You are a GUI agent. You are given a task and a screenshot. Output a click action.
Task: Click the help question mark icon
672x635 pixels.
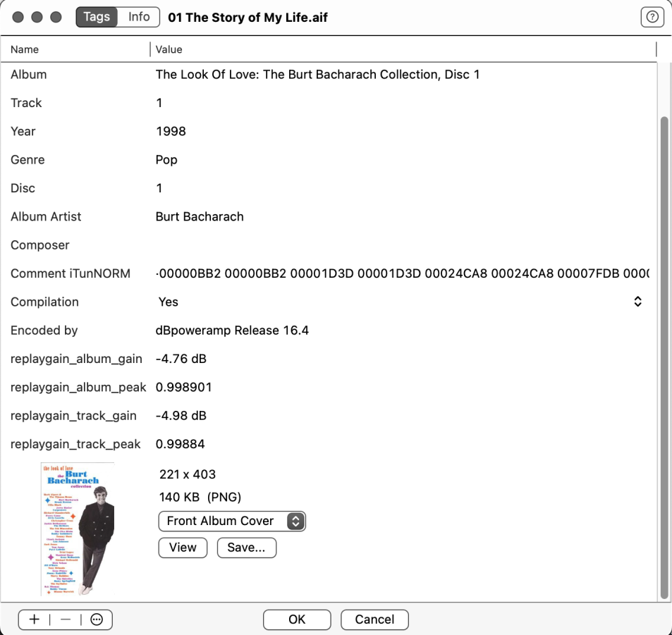(652, 18)
